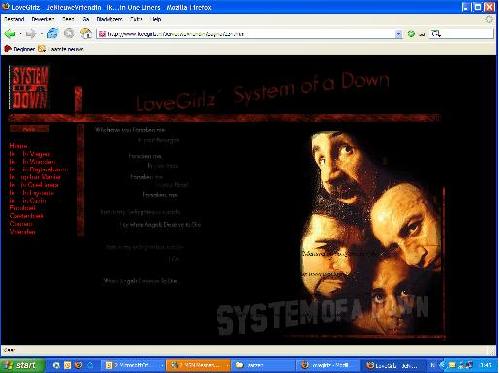Click the green Back arrow button
Screen dimensions: 500x373
click(10, 34)
